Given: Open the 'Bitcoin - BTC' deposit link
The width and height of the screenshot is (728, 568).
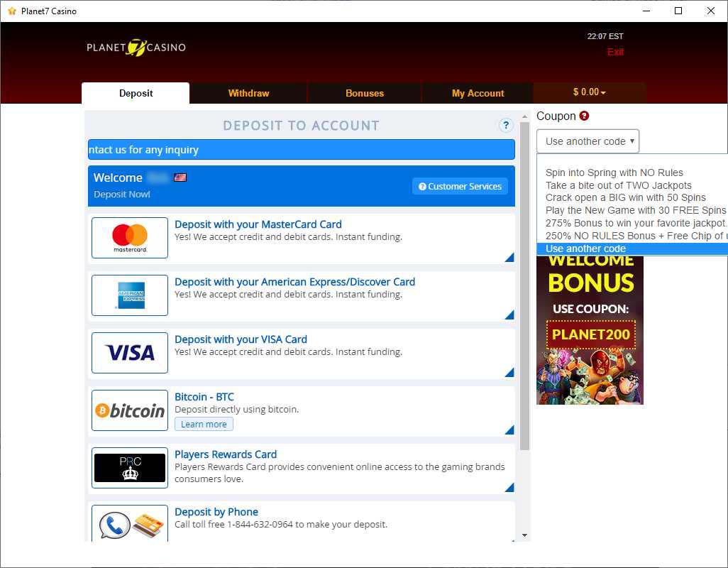Looking at the screenshot, I should pyautogui.click(x=204, y=397).
